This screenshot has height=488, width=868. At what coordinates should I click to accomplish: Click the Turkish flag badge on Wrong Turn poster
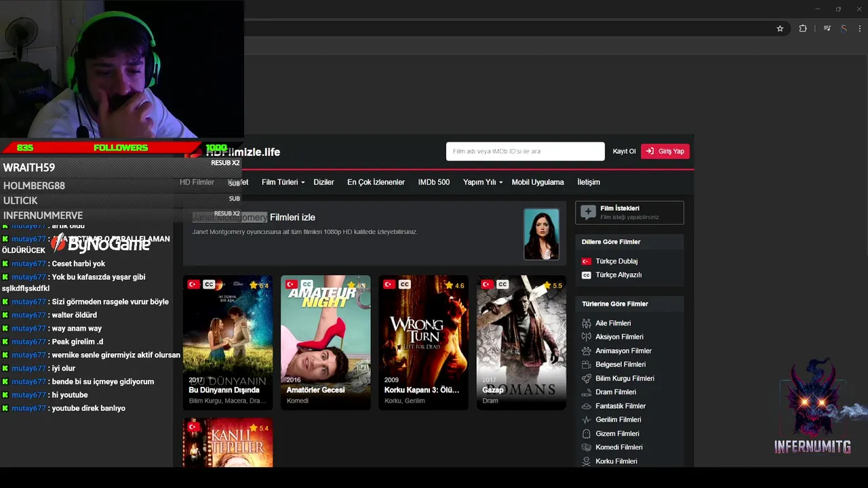click(x=389, y=285)
